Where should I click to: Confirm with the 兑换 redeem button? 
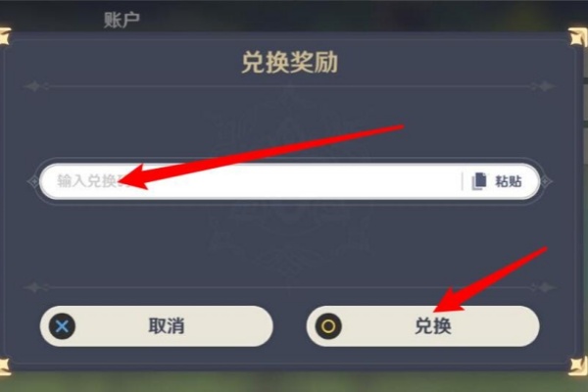(x=423, y=326)
